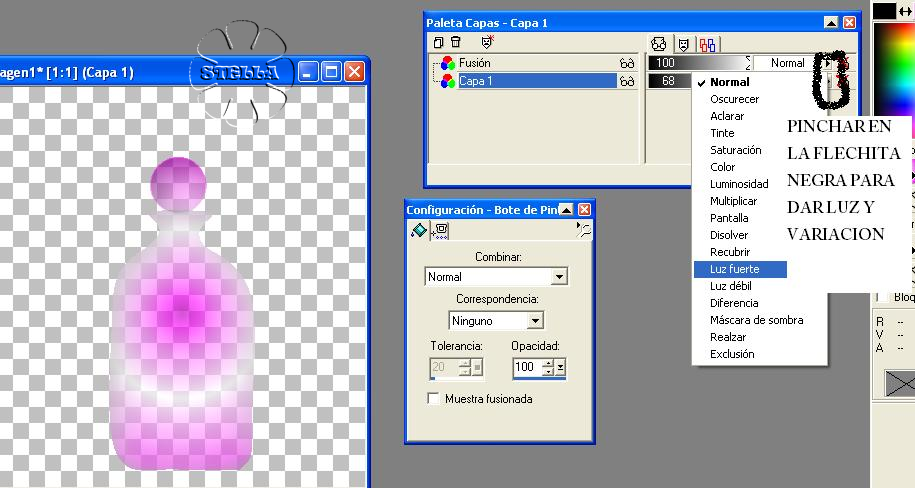Click the pink bottle image on canvas

pos(181,315)
